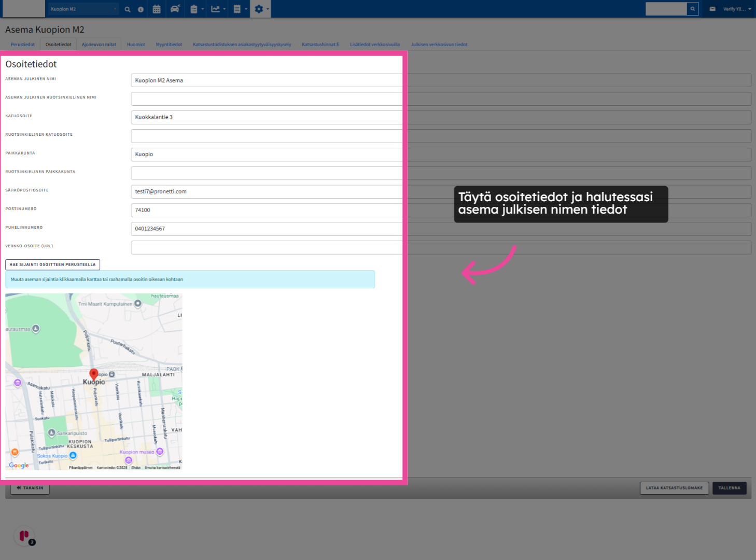Open Lisätiedot verkkosivuilla tab
This screenshot has width=756, height=560.
[x=375, y=45]
